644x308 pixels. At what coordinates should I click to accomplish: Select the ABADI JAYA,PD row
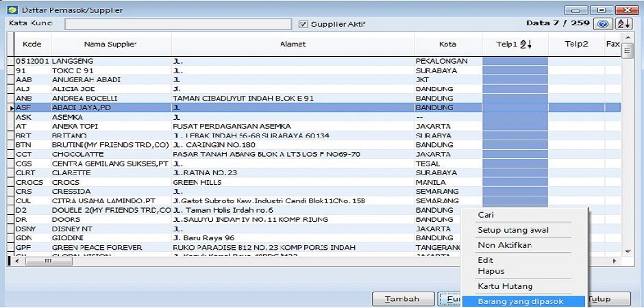click(x=317, y=107)
